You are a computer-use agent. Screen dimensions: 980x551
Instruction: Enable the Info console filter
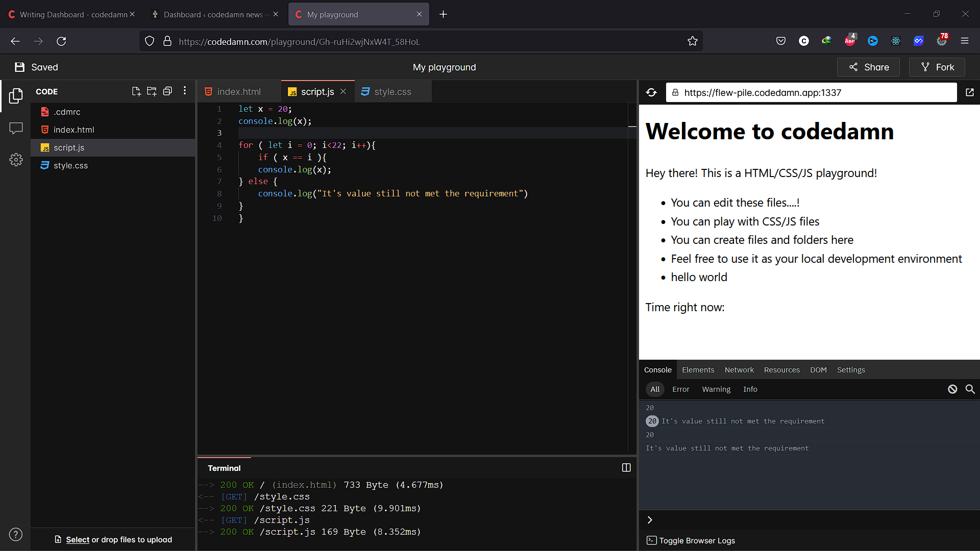click(750, 389)
